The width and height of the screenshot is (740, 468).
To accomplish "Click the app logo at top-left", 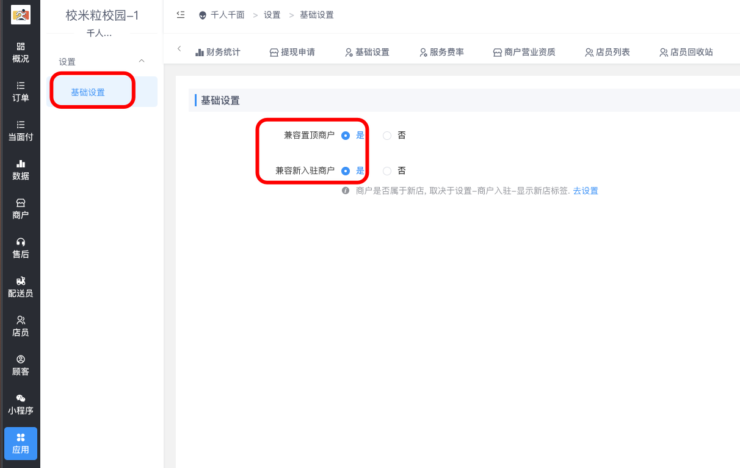I will point(20,15).
